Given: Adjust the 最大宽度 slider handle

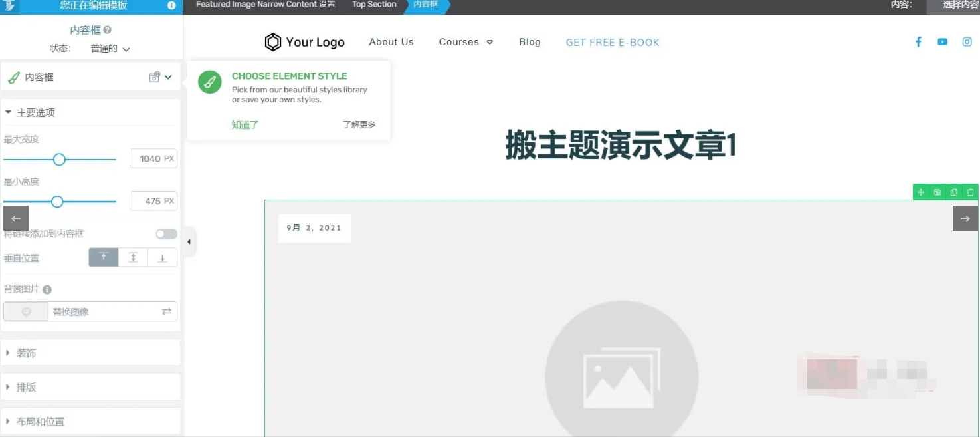Looking at the screenshot, I should [x=59, y=159].
